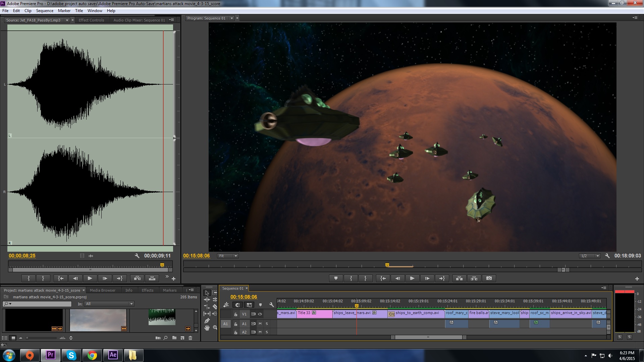Solo audio track A1
Screen dimensions: 644x362
pyautogui.click(x=267, y=324)
